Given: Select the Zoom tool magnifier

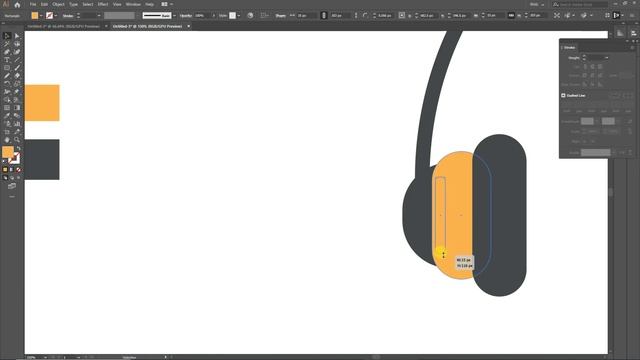Looking at the screenshot, I should click(x=17, y=140).
